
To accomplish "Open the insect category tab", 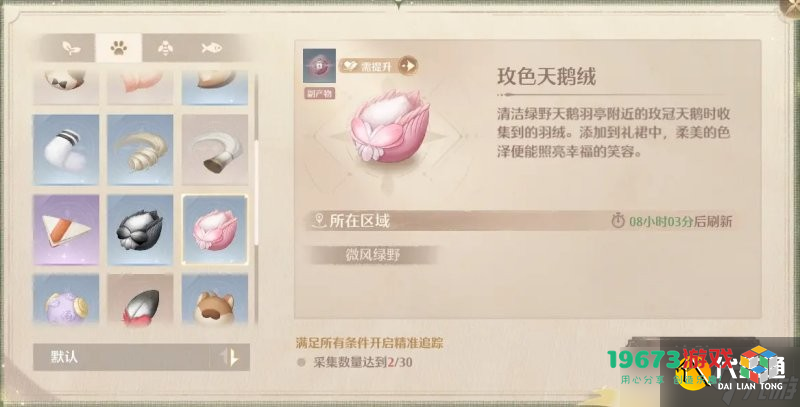I will click(165, 48).
